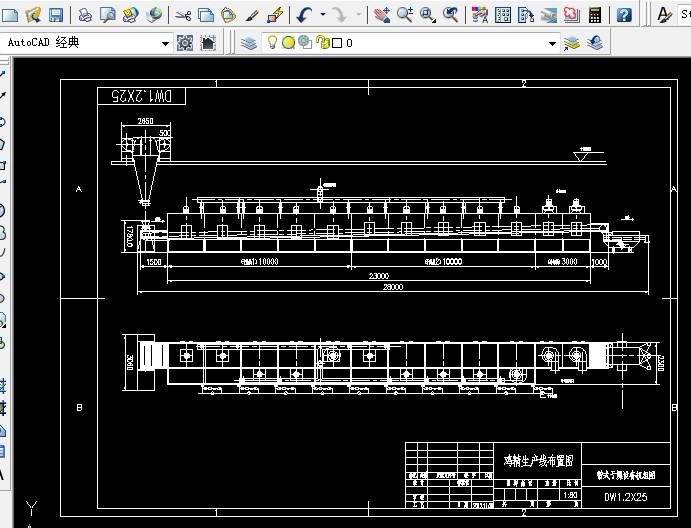Click the Publish icon
This screenshot has width=691, height=528.
pos(130,15)
